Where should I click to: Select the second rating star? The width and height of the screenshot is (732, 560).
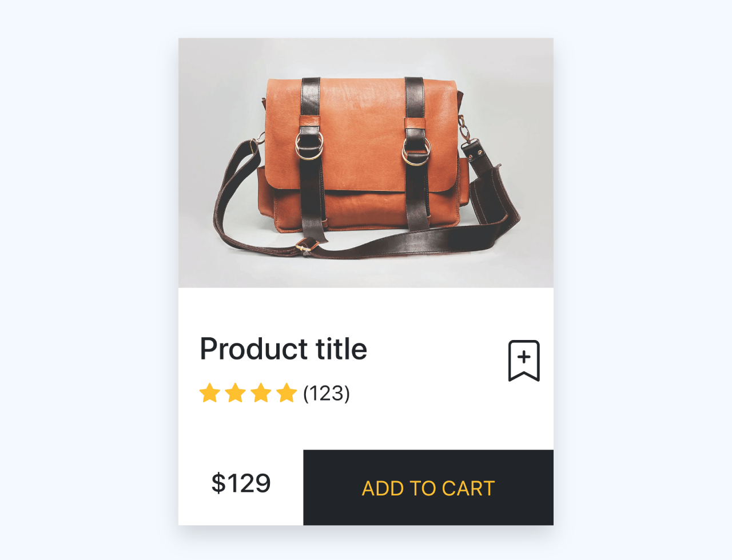coord(235,393)
